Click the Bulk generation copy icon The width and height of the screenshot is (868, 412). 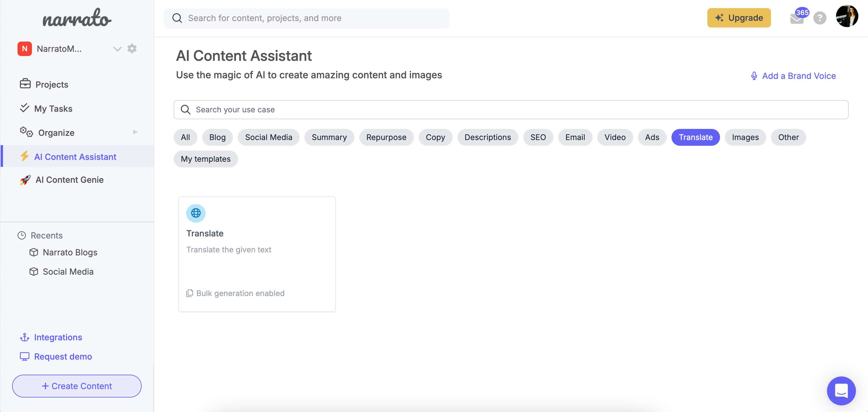pos(190,293)
